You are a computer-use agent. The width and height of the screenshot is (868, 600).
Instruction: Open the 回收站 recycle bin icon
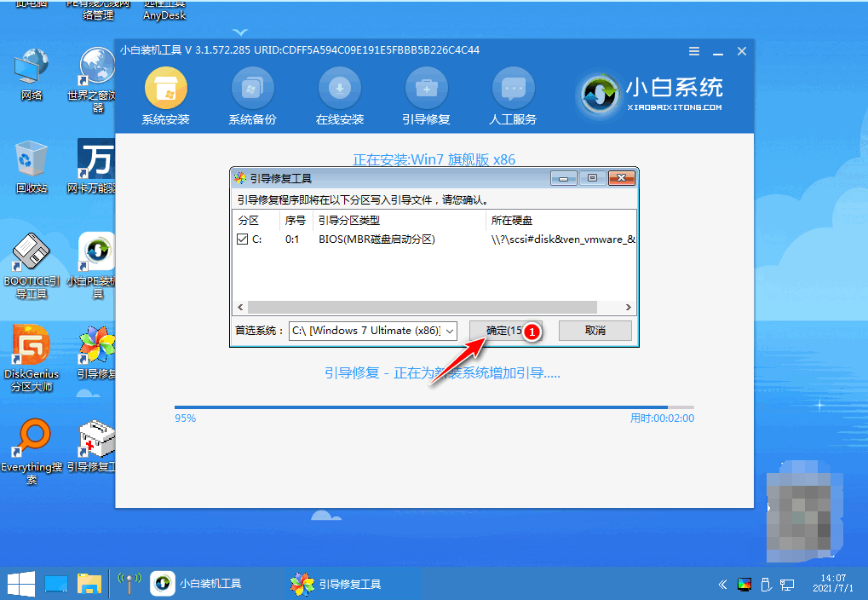(32, 162)
